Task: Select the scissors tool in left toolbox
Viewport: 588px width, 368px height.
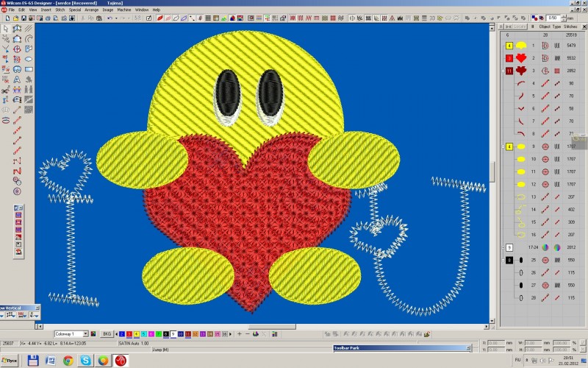Action: click(x=6, y=90)
